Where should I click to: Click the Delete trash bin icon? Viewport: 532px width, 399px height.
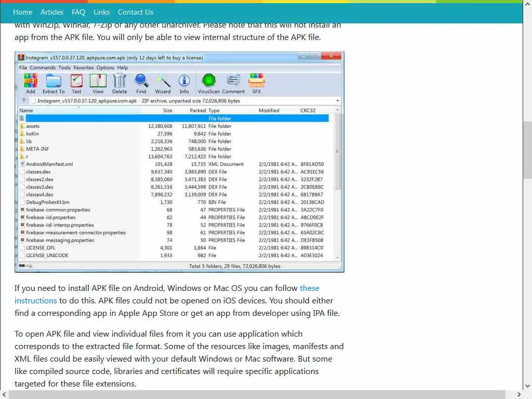click(x=119, y=84)
